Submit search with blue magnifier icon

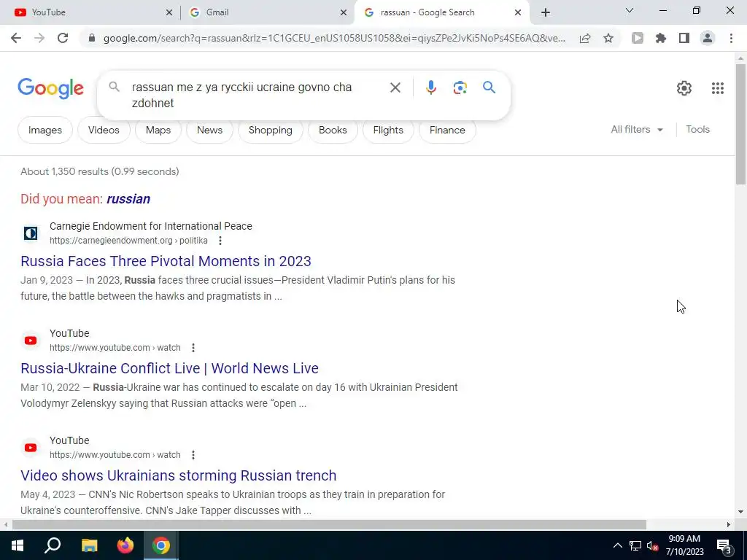(x=489, y=87)
